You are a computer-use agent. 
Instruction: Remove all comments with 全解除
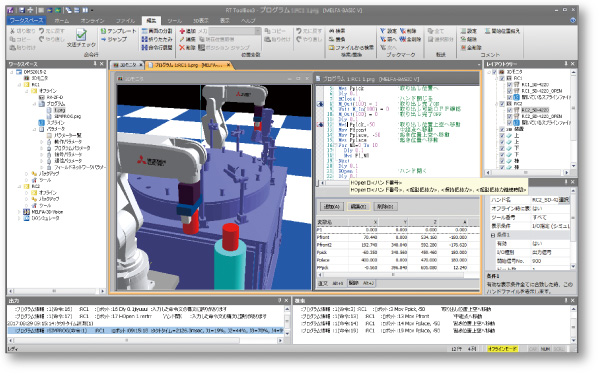pos(471,47)
